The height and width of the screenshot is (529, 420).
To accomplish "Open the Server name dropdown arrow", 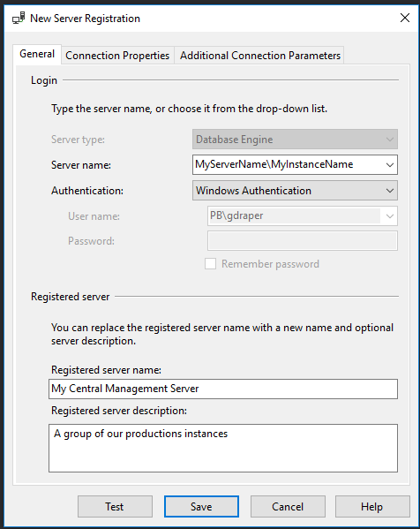I will [x=390, y=164].
